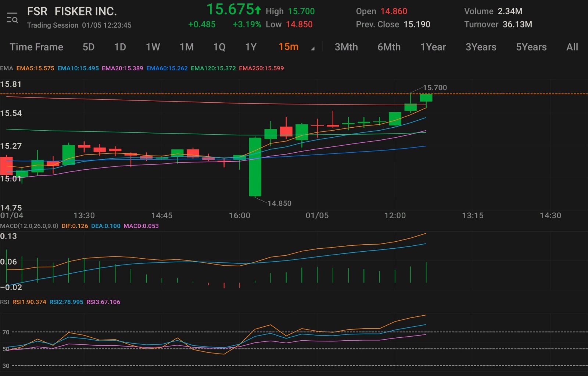Screen dimensions: 588x376
Task: Choose the 1W time frame tab
Action: [153, 47]
